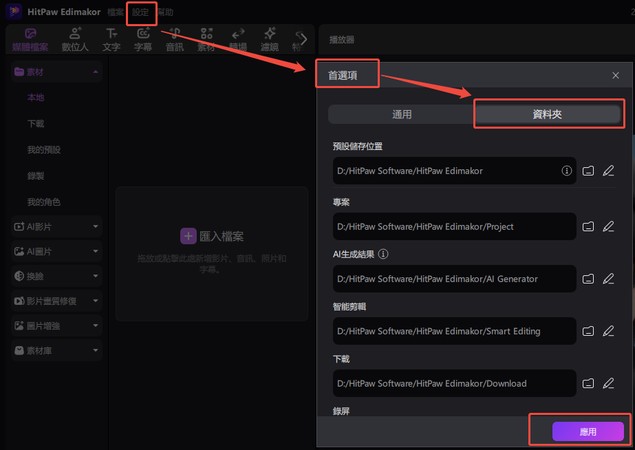Select 本地 in the sidebar

(x=36, y=98)
